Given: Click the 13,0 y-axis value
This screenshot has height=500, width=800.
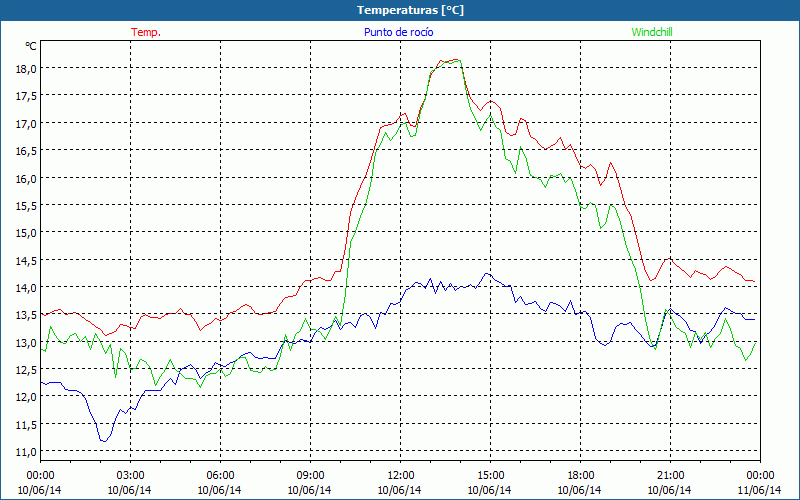Looking at the screenshot, I should coord(26,342).
